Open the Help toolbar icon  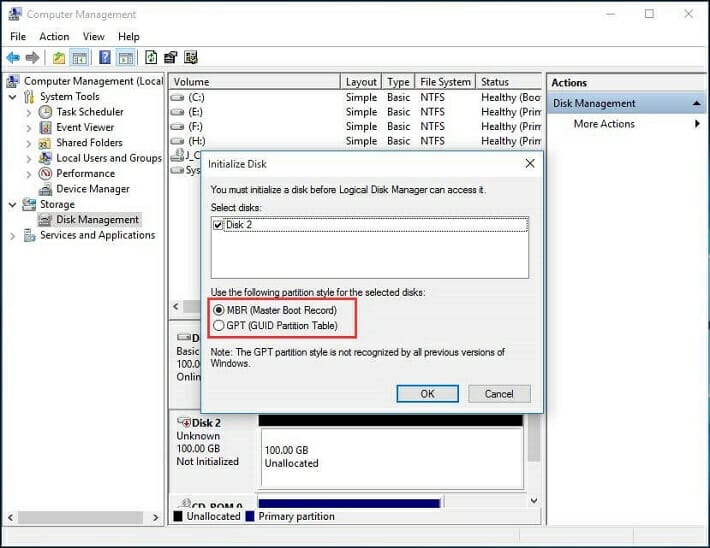(x=105, y=58)
